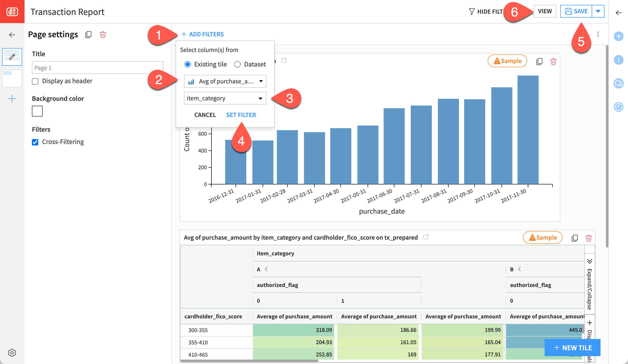Collapse the right panel with arrow icon
Image resolution: width=628 pixels, height=364 pixels.
coord(618,13)
